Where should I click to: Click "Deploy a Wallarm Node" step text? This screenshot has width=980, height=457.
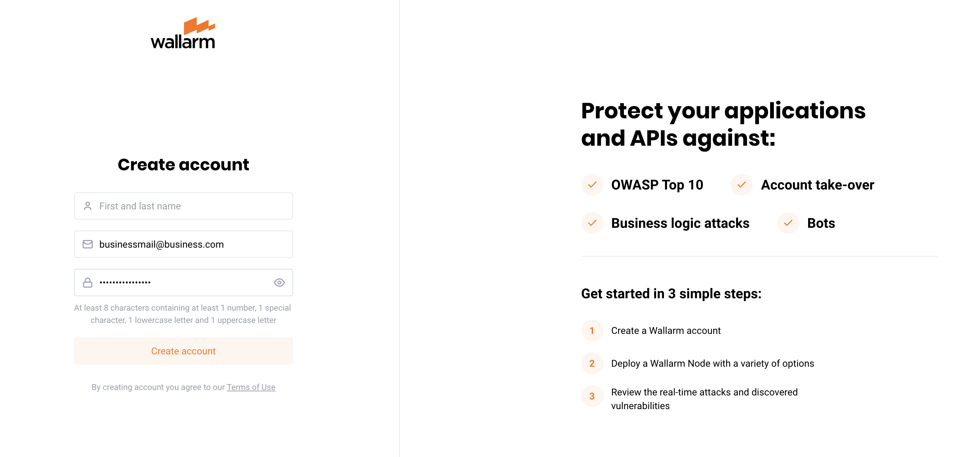pos(712,364)
